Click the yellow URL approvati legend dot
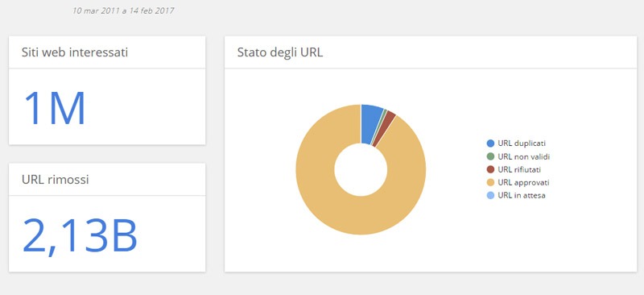Screen dimensions: 644x295 coord(490,183)
